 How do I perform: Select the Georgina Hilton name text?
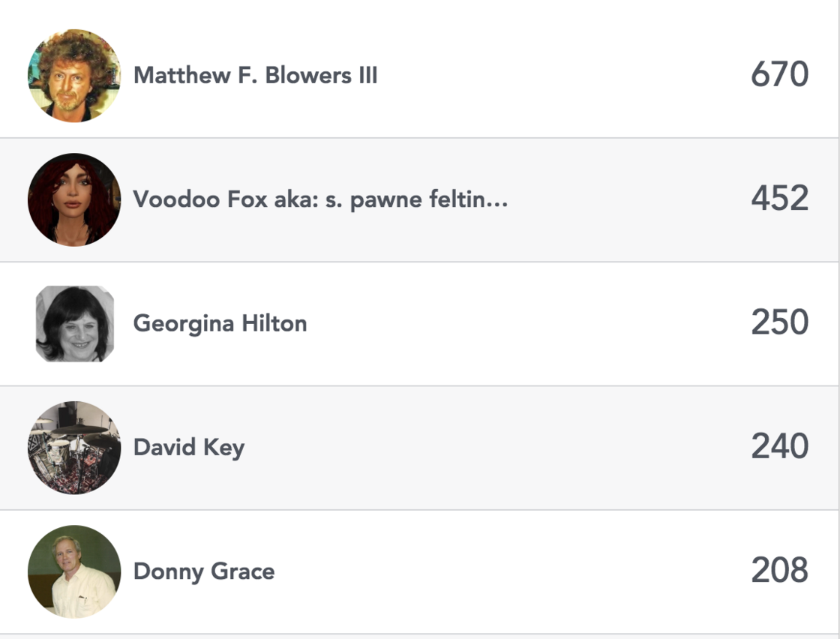click(220, 324)
